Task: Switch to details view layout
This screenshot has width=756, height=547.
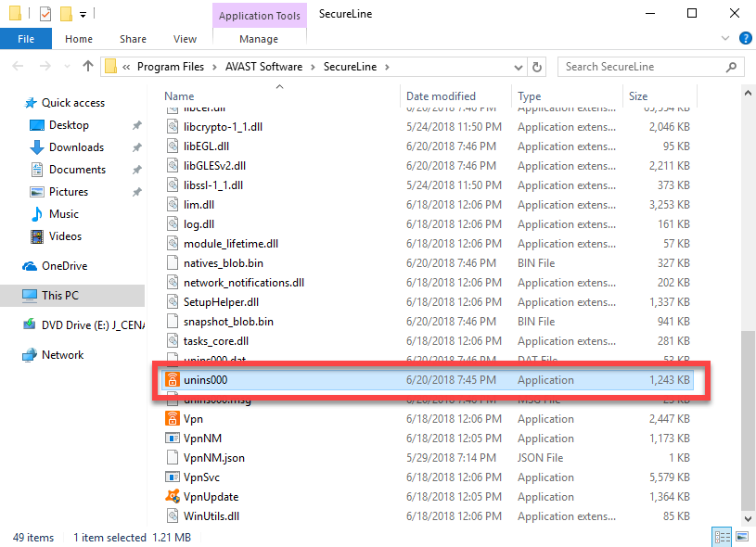Action: click(721, 538)
